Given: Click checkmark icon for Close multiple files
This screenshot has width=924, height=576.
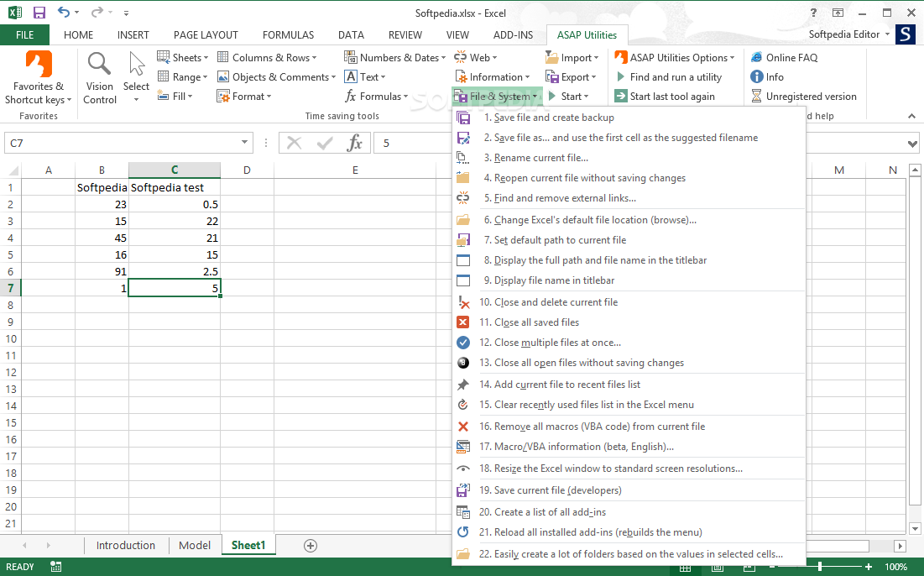Looking at the screenshot, I should 463,342.
